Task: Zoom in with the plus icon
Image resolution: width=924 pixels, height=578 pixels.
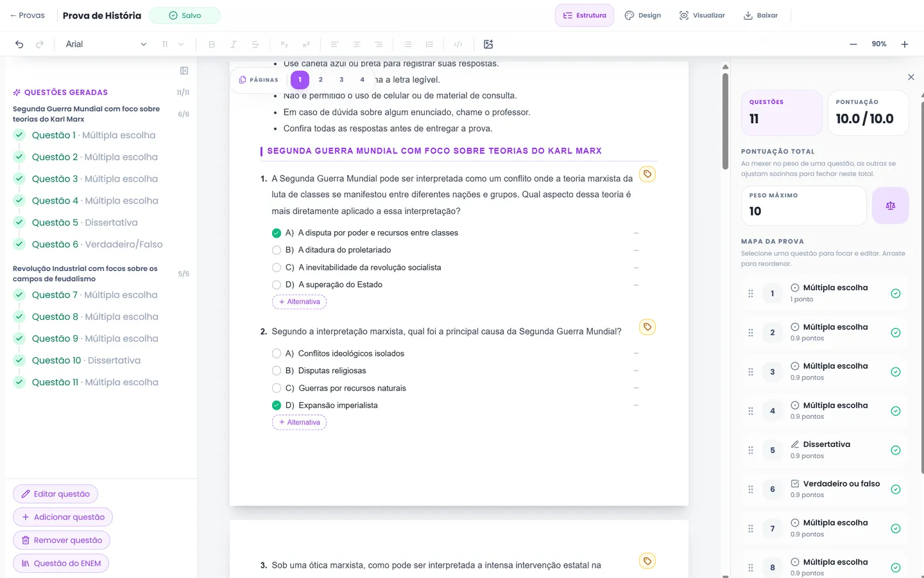Action: tap(905, 44)
